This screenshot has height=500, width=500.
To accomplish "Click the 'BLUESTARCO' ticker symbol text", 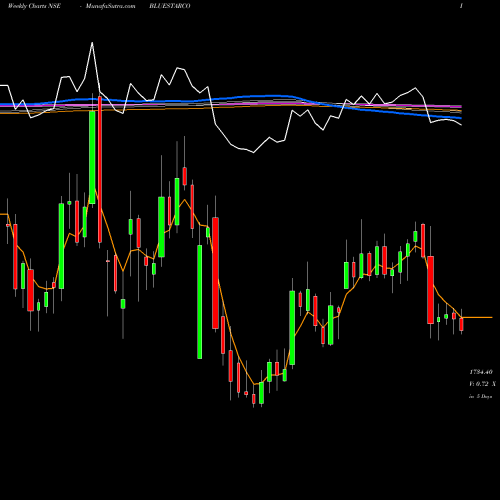I will 170,6.
